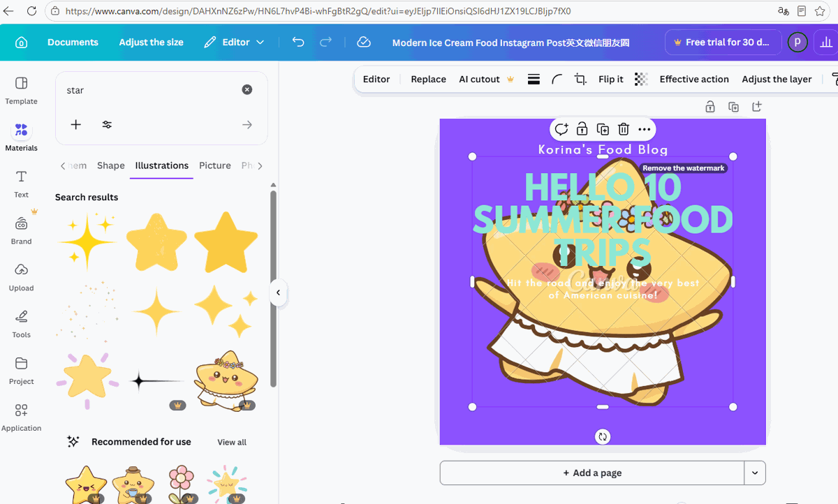Check the cloud save status icon

(363, 42)
